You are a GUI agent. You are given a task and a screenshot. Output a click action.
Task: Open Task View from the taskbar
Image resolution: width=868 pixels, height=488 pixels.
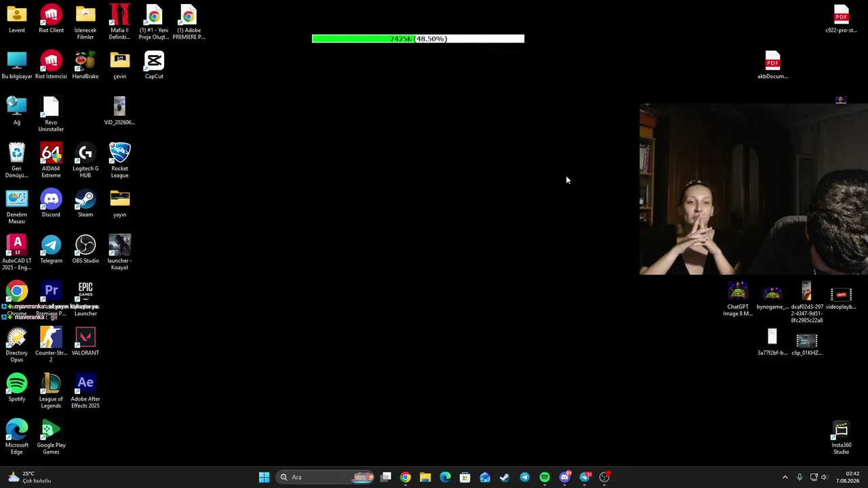(386, 477)
